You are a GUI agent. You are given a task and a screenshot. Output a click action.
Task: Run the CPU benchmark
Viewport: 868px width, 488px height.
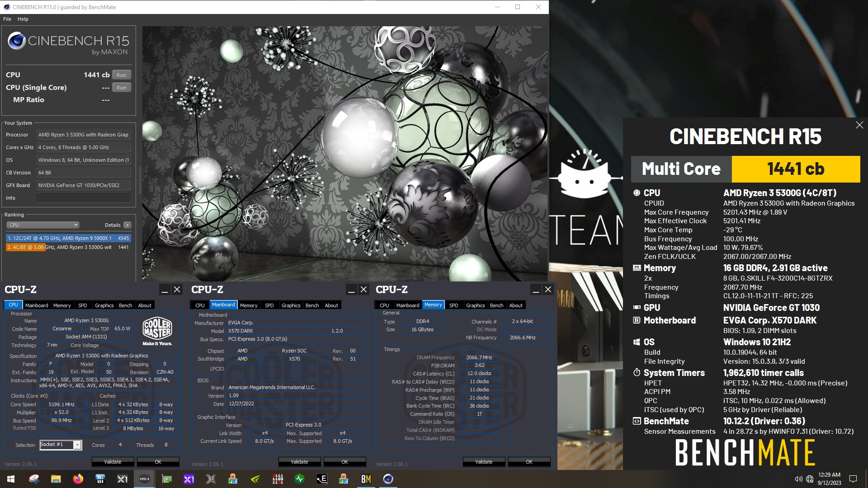121,75
